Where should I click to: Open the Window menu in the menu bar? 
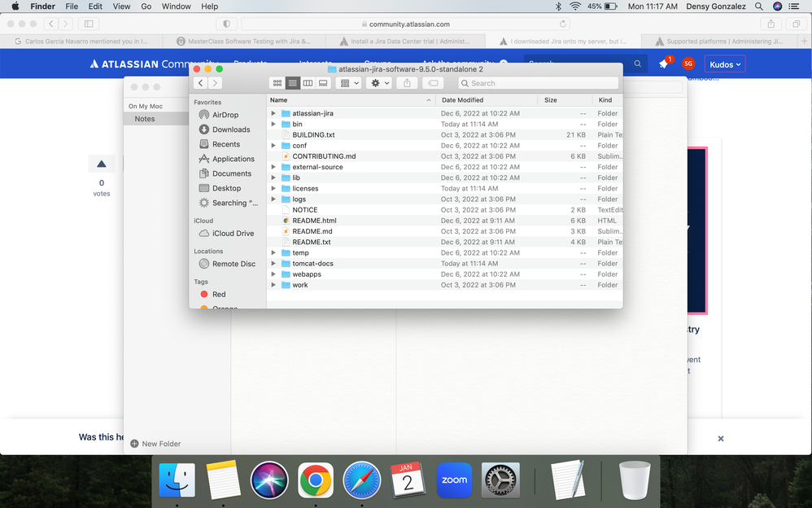click(x=176, y=7)
